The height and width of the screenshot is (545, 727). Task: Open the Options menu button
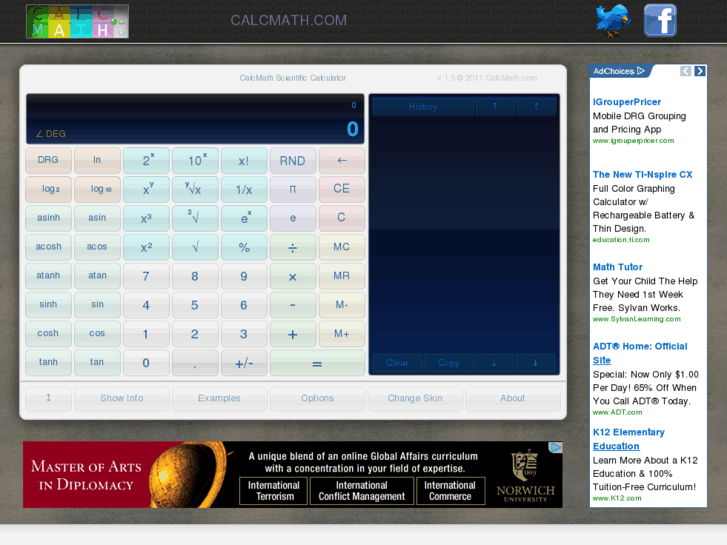pos(317,398)
